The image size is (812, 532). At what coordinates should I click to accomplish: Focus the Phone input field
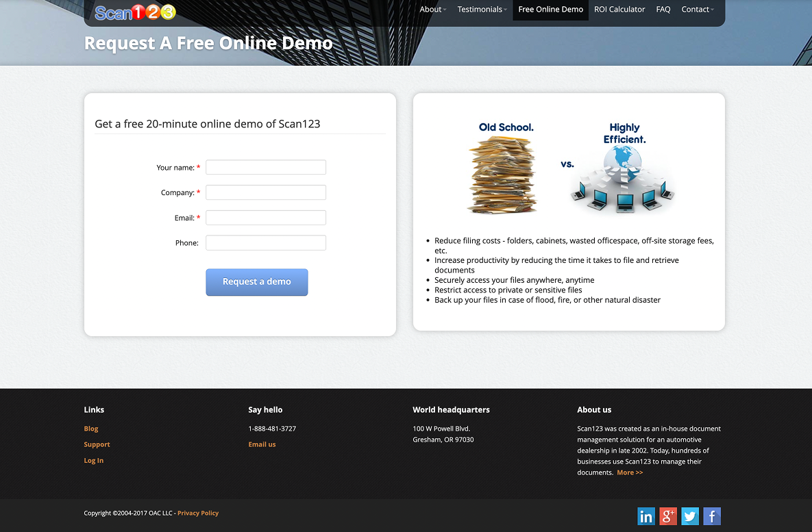[x=266, y=242]
